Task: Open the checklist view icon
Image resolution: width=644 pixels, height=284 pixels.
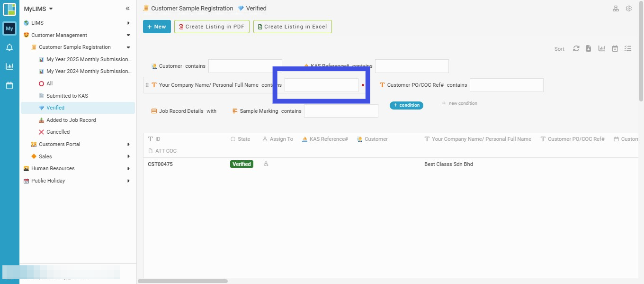Action: [x=628, y=48]
